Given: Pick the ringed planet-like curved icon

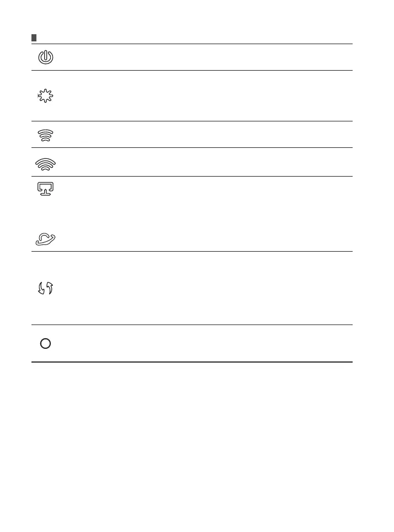Looking at the screenshot, I should click(x=45, y=238).
